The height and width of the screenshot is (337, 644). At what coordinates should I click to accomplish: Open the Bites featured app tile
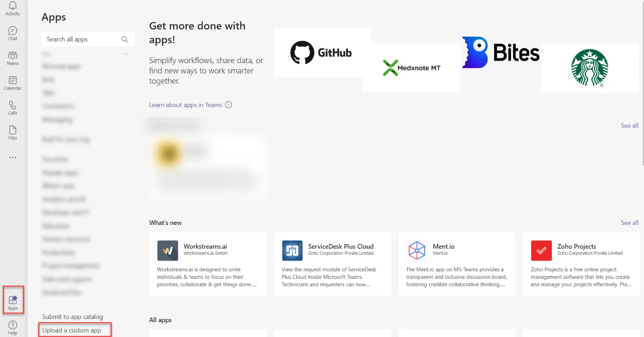501,53
